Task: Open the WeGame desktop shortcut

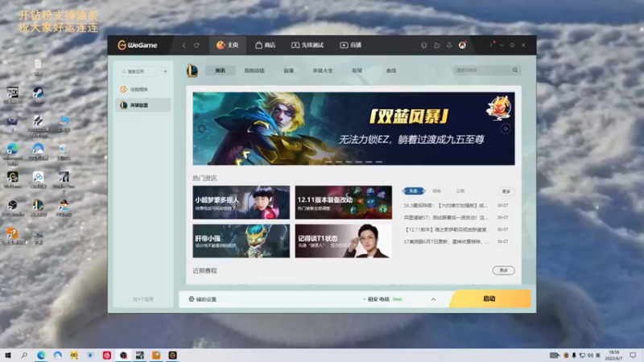Action: coord(12,179)
